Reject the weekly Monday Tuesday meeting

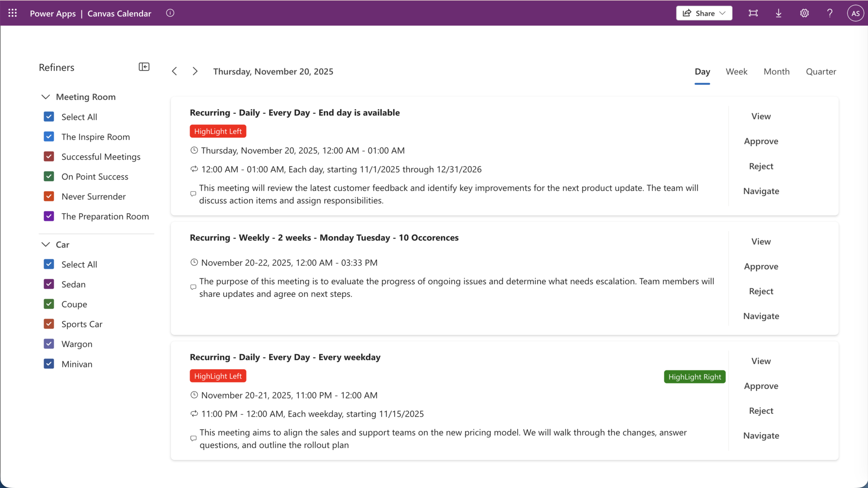(x=761, y=291)
